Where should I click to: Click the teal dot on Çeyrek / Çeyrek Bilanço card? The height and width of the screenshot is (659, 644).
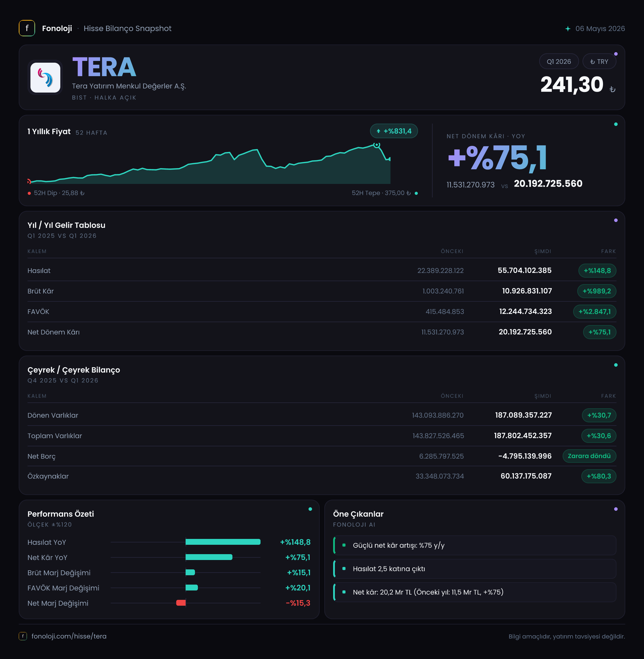(x=616, y=365)
